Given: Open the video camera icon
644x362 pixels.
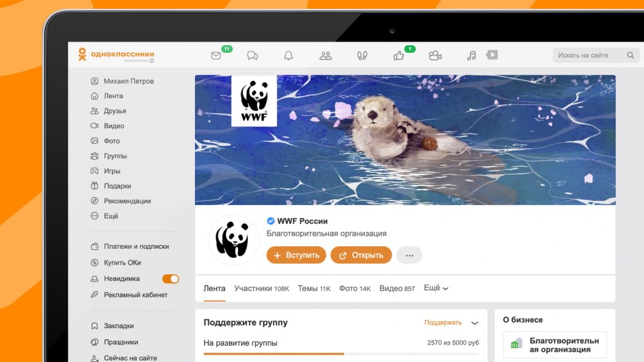Looking at the screenshot, I should tap(435, 55).
